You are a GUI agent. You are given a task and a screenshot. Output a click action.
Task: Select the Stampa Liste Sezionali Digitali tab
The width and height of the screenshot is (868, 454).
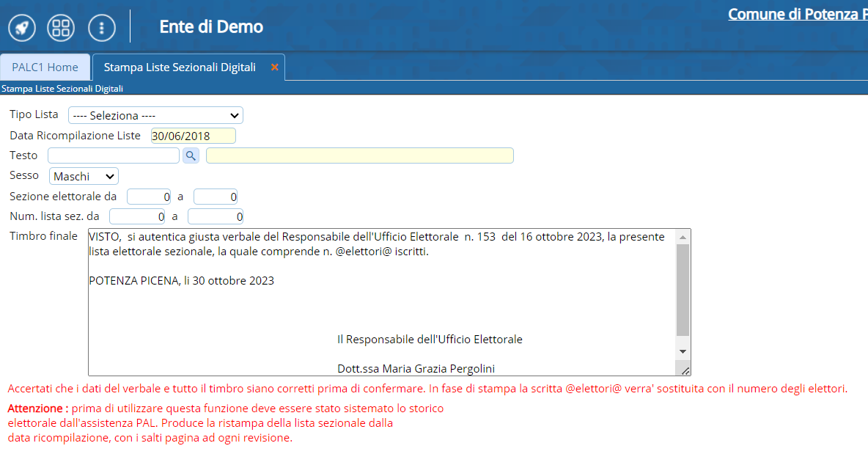[x=180, y=67]
